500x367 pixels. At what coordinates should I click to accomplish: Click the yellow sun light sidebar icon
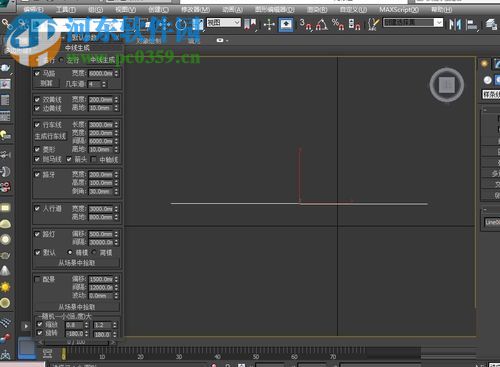[x=5, y=286]
